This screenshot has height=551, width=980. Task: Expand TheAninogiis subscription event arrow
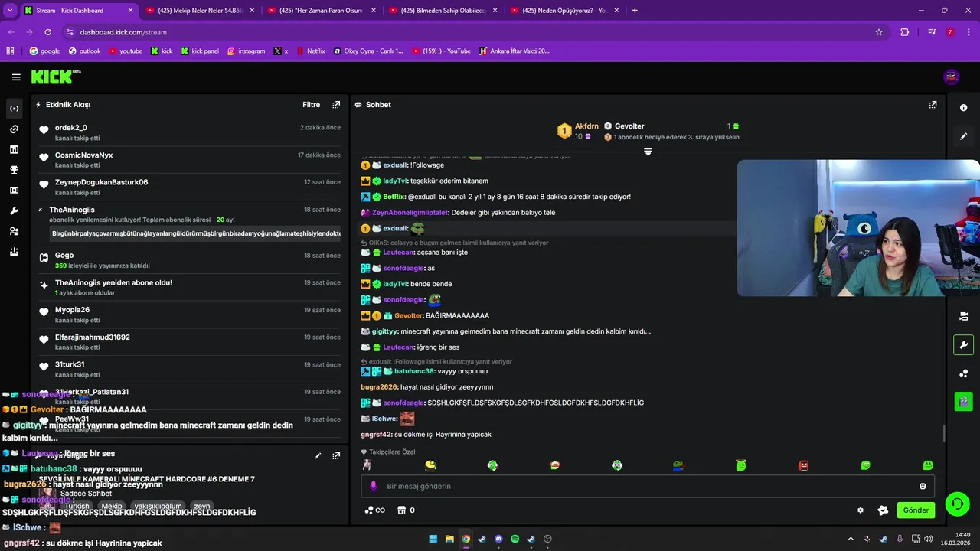(41, 210)
